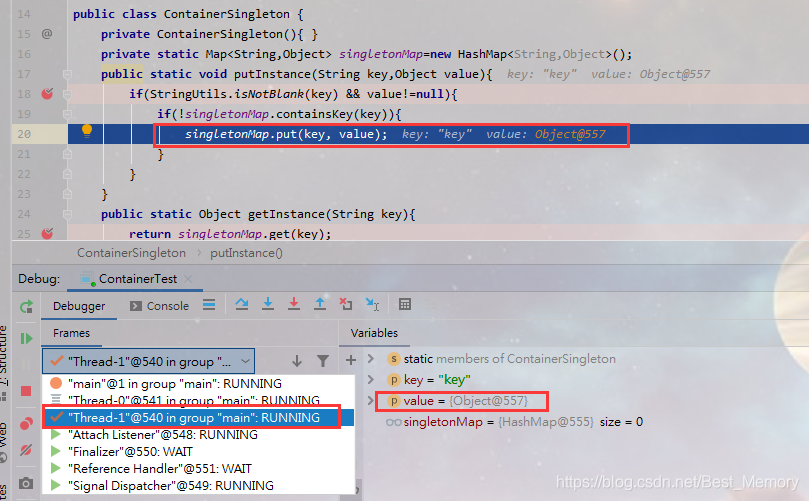Select "Thread-0"@541 thread in the list
Viewport: 809px width, 501px height.
point(198,400)
